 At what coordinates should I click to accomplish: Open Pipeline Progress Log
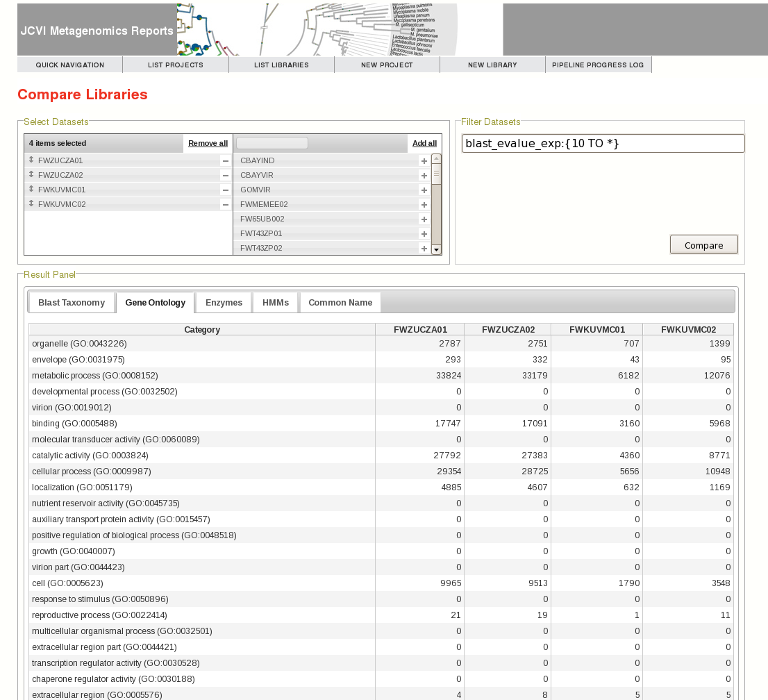pos(598,65)
